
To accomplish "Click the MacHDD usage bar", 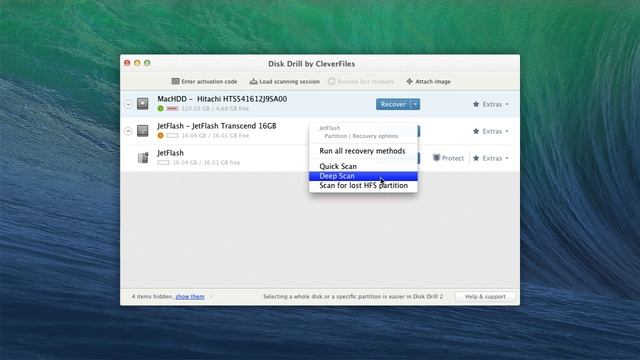I will pyautogui.click(x=172, y=109).
